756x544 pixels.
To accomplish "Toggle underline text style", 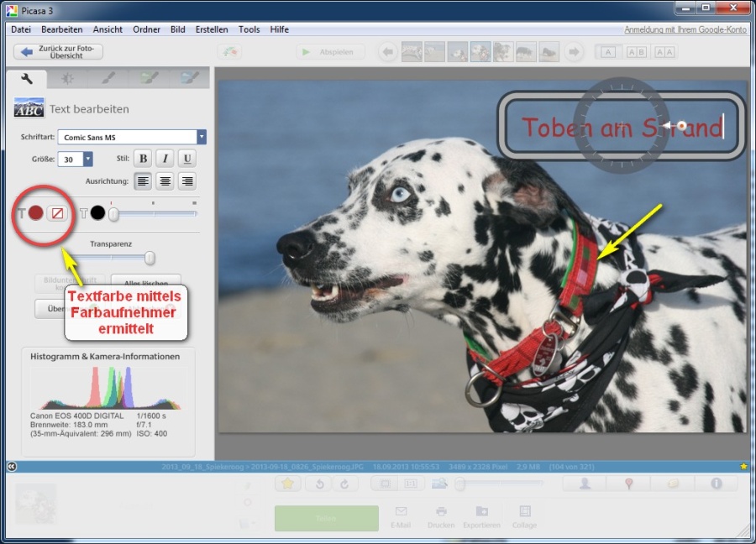I will click(x=186, y=159).
